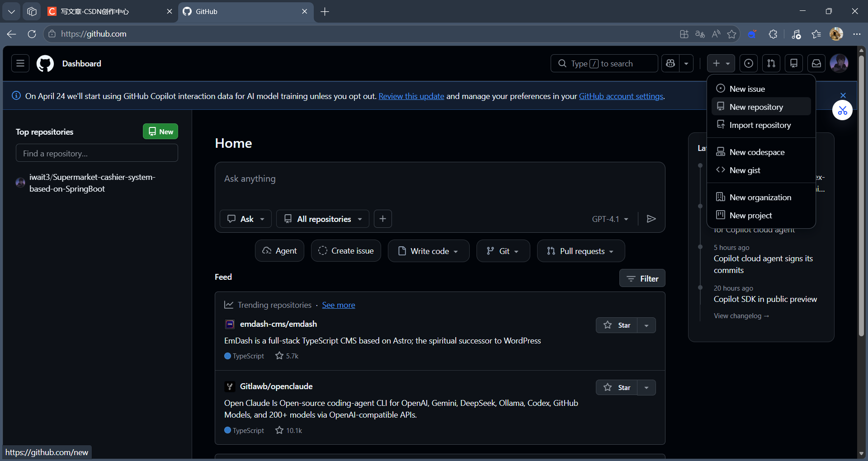Image resolution: width=868 pixels, height=461 pixels.
Task: Click the plus attach context button
Action: coord(383,219)
